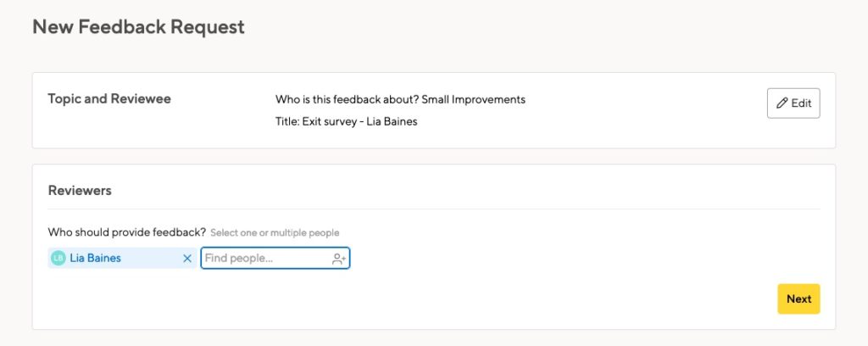The width and height of the screenshot is (868, 346).
Task: Click the "Who is this feedback about?" label
Action: [x=346, y=99]
